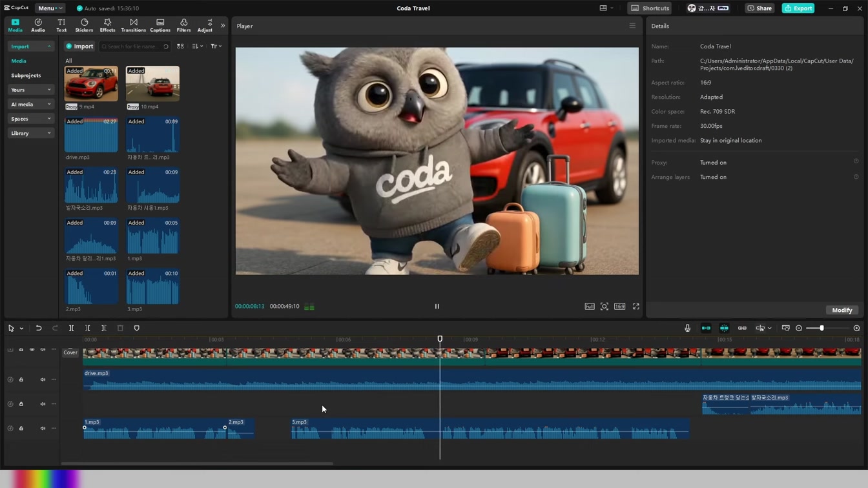868x488 pixels.
Task: Lock the drive.mp3 audio track
Action: pyautogui.click(x=21, y=380)
